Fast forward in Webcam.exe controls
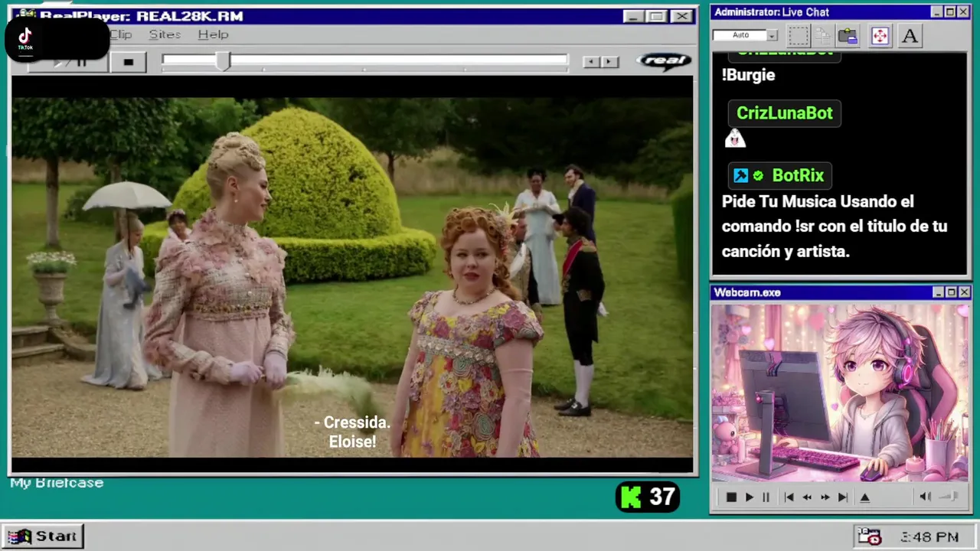980x551 pixels. tap(825, 497)
